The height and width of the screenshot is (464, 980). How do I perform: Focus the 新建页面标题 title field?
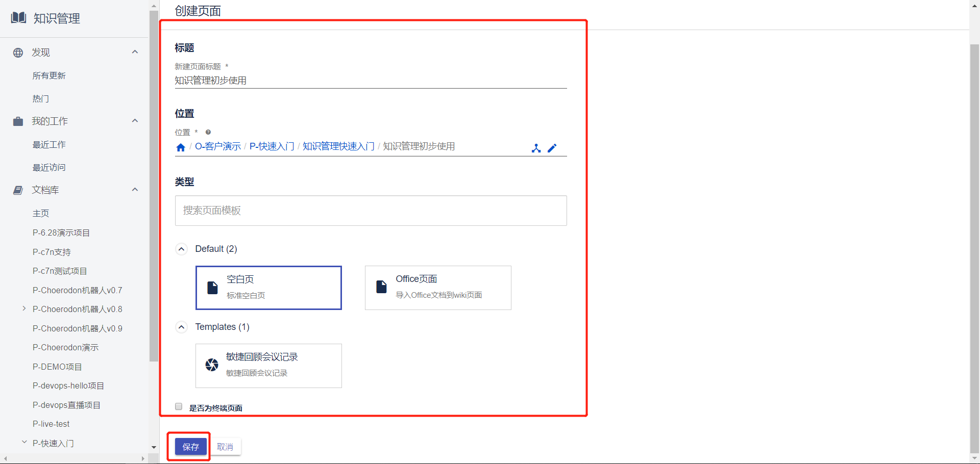click(x=371, y=80)
